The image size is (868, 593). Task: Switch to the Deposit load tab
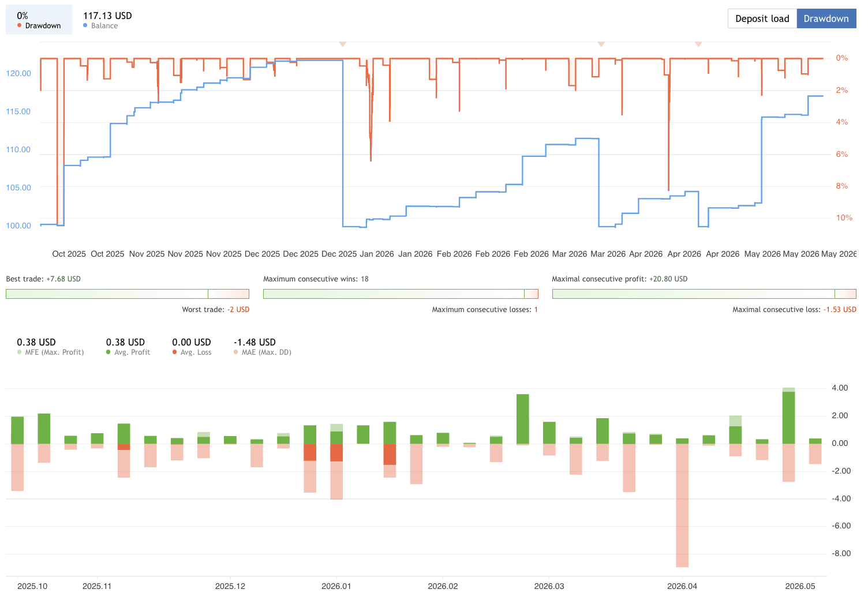click(x=762, y=18)
